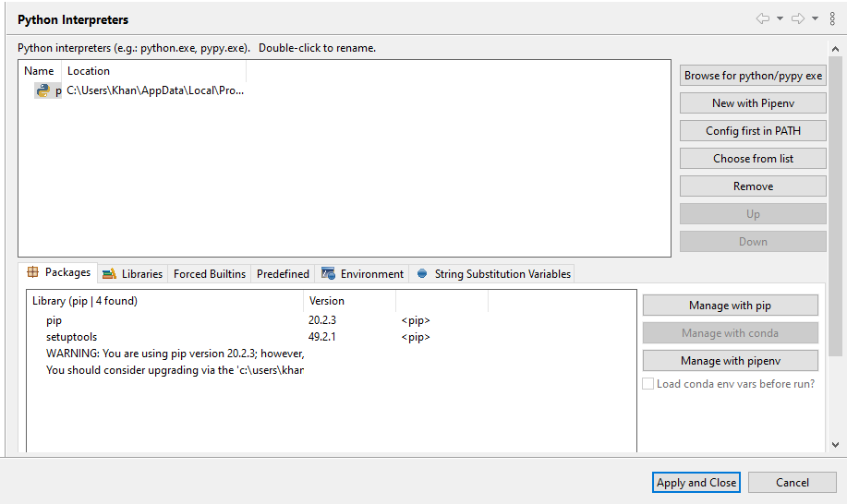The image size is (847, 504).
Task: Click Manage with conda button
Action: [731, 333]
